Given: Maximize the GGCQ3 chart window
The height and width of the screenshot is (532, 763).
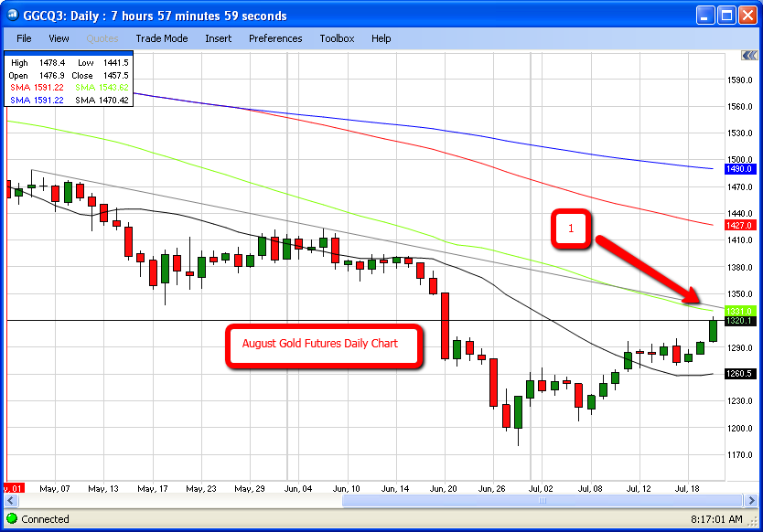Looking at the screenshot, I should click(x=726, y=15).
